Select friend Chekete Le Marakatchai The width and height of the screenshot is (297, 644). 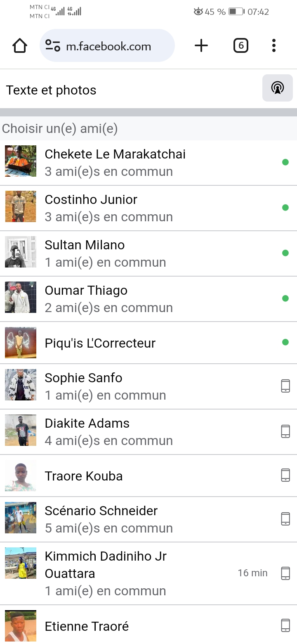(115, 154)
